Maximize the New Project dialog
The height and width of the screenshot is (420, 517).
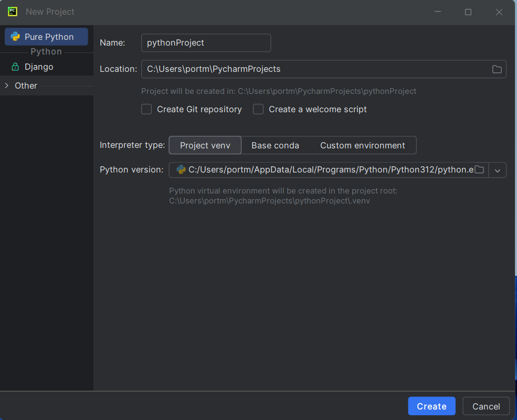(468, 12)
